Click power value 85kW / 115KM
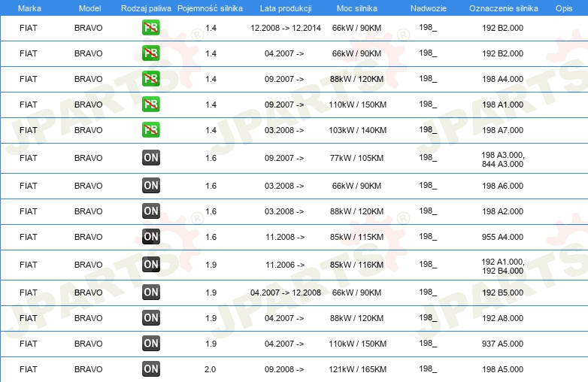Image resolution: width=588 pixels, height=382 pixels. (x=356, y=237)
